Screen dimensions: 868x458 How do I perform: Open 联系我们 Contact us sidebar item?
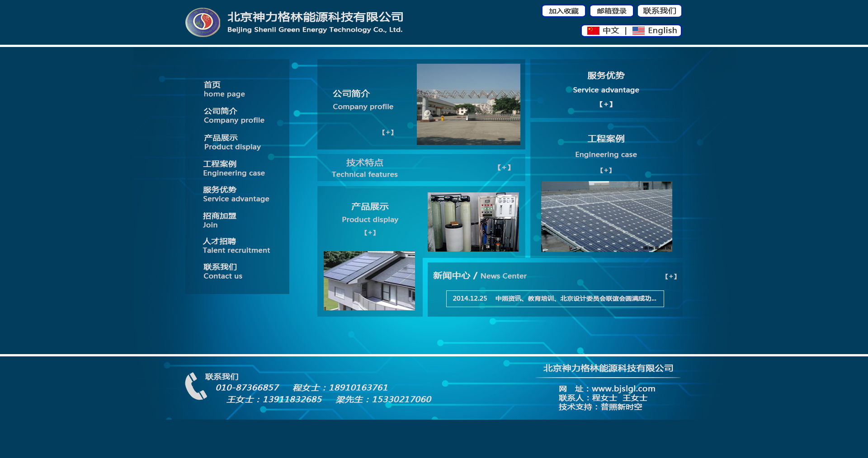(x=223, y=271)
